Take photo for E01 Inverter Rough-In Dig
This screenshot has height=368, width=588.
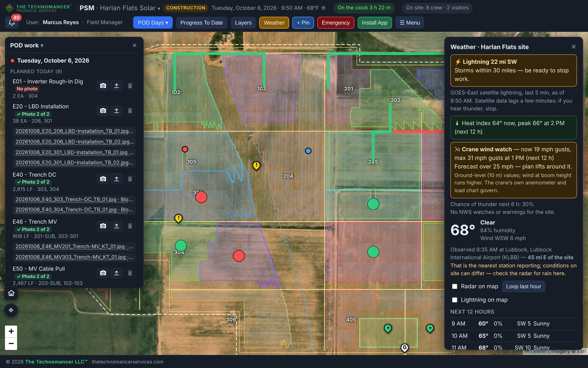click(103, 86)
